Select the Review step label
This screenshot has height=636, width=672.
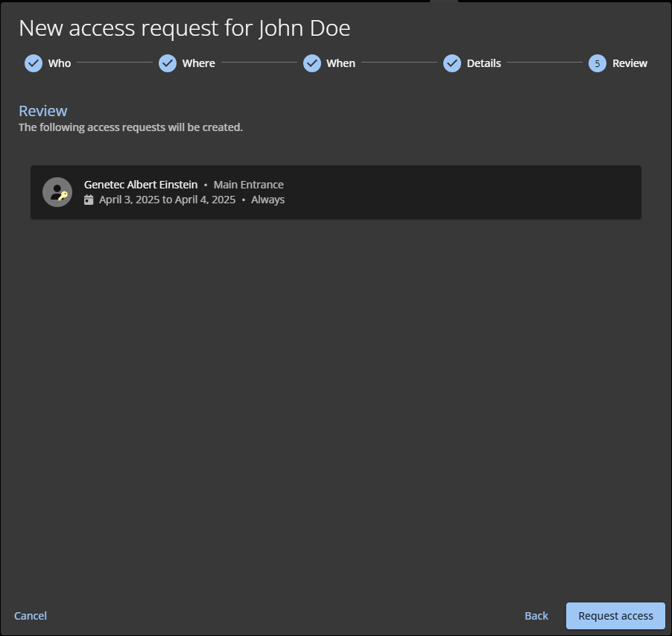(x=630, y=63)
